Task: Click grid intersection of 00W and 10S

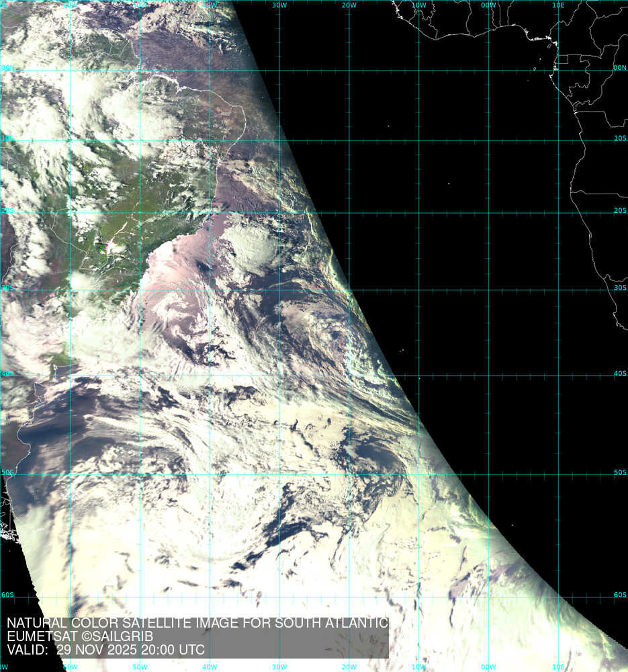Action: (489, 140)
